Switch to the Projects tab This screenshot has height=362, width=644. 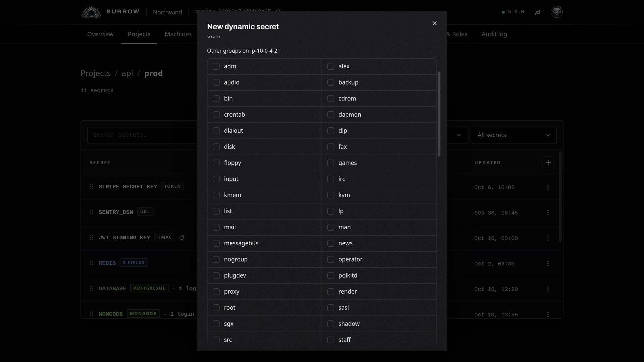pos(139,34)
